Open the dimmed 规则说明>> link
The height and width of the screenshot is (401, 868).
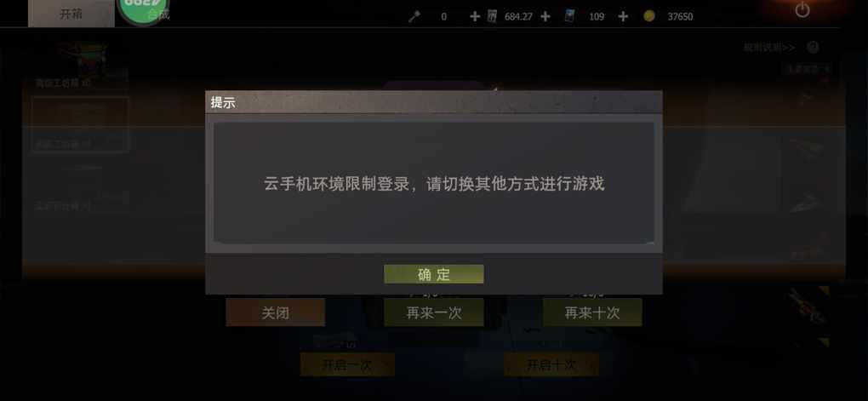[x=769, y=48]
